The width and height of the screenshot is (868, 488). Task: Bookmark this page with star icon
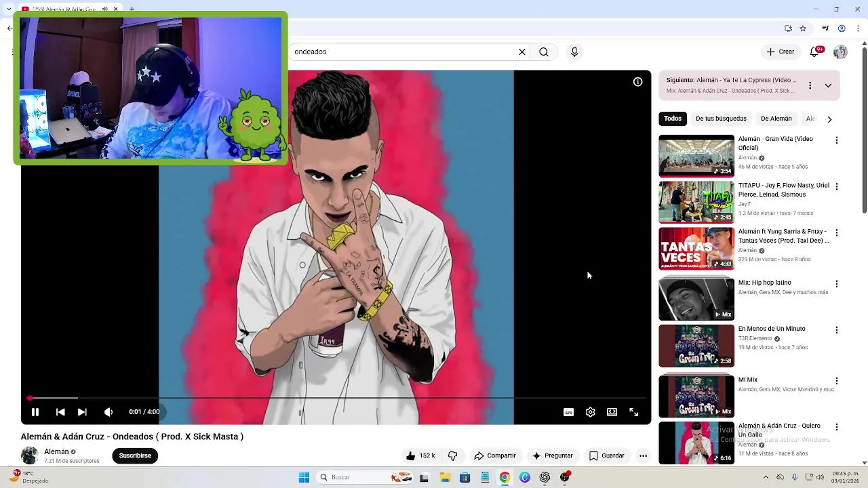pyautogui.click(x=803, y=28)
